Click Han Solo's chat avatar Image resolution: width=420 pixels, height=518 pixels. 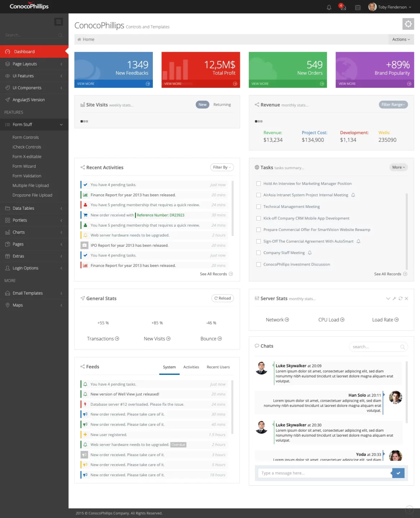pos(396,397)
